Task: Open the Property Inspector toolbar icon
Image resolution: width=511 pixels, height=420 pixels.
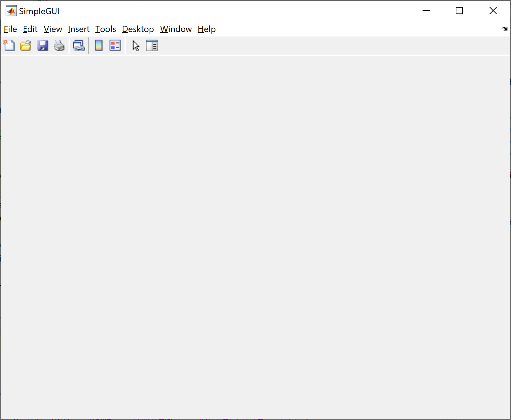Action: pyautogui.click(x=152, y=46)
